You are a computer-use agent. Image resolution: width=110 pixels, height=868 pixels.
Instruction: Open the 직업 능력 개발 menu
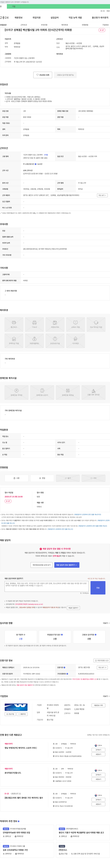[x=75, y=18]
